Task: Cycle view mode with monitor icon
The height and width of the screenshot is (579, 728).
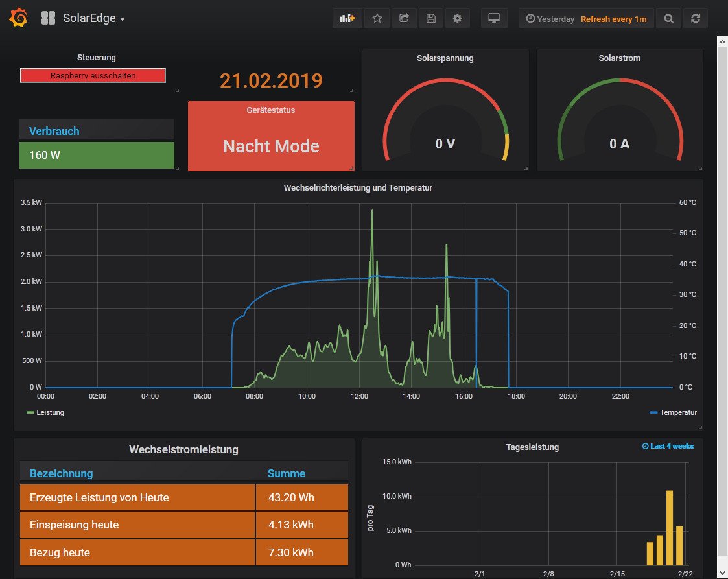Action: tap(494, 19)
